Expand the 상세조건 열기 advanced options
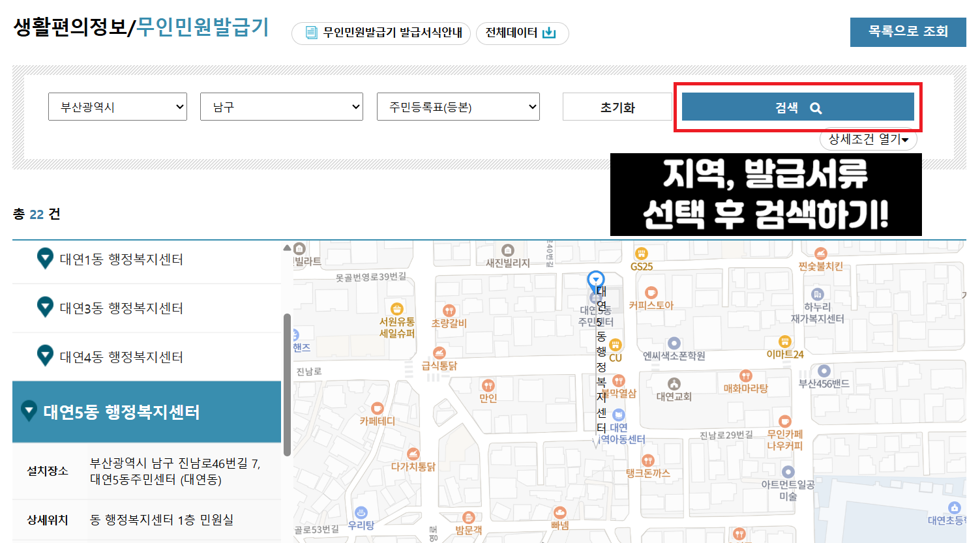 [x=868, y=139]
